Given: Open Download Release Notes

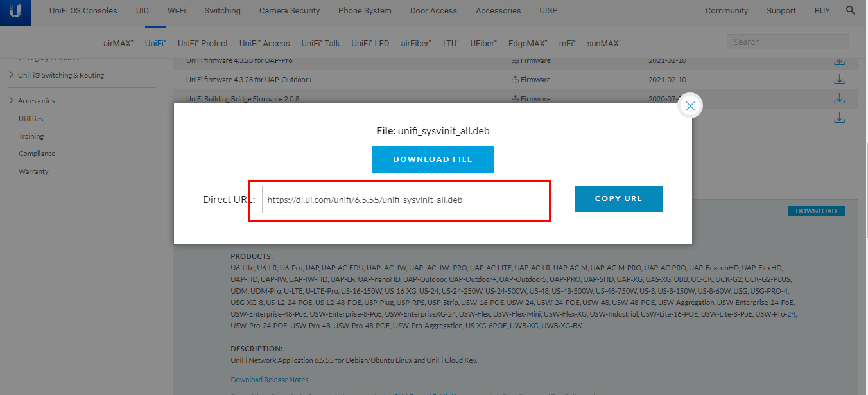Looking at the screenshot, I should [x=269, y=379].
